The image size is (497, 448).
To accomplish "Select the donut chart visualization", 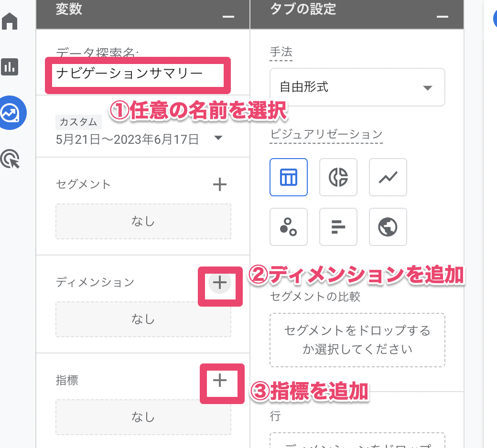I will point(338,177).
